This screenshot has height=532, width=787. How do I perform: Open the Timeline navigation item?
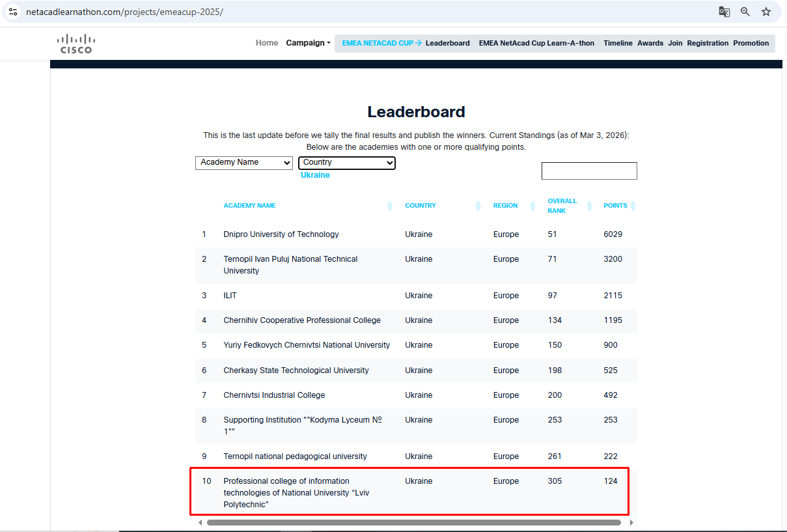click(x=618, y=43)
